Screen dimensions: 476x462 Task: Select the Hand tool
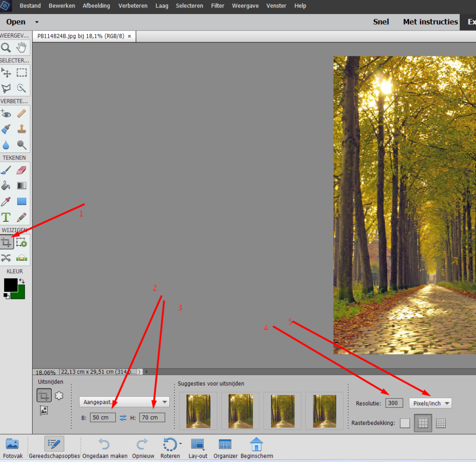click(22, 47)
